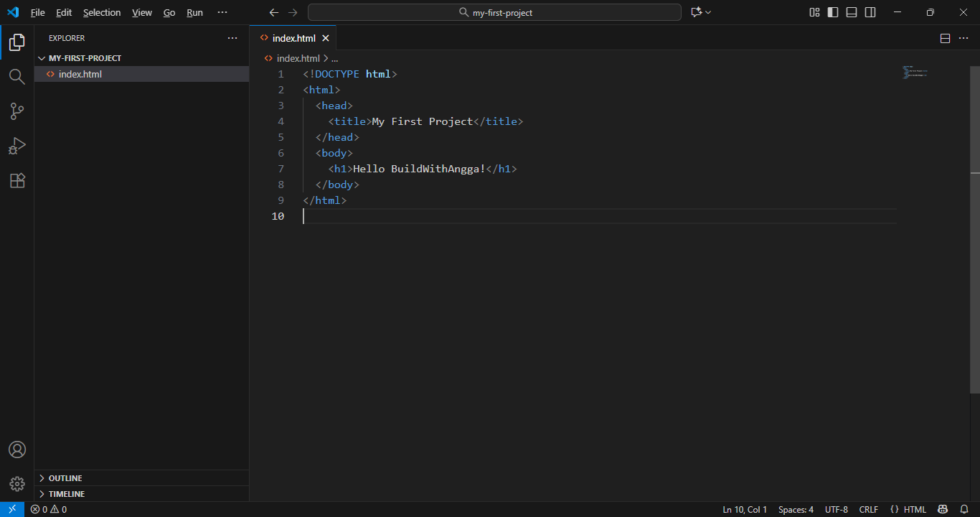Viewport: 980px width, 517px height.
Task: Click Ln 10, Col 1 in status bar
Action: (744, 509)
